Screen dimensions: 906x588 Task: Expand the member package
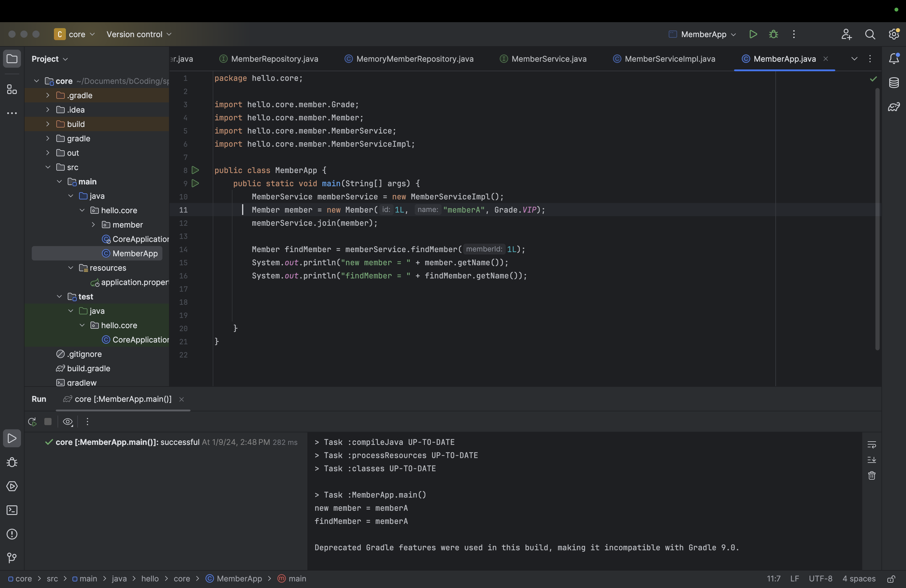pyautogui.click(x=93, y=225)
